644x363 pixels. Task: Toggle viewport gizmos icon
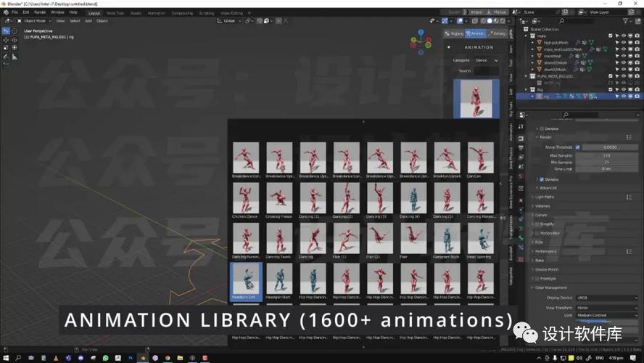tap(445, 21)
